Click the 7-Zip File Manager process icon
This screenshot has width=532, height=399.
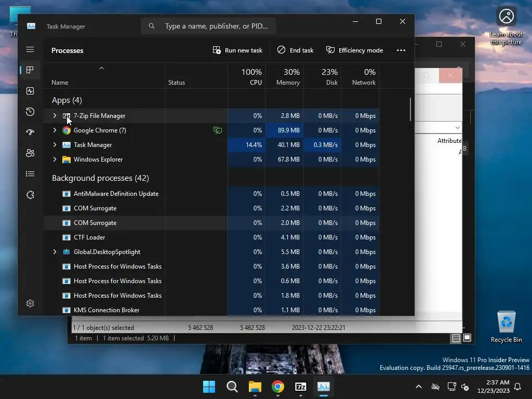(x=66, y=116)
